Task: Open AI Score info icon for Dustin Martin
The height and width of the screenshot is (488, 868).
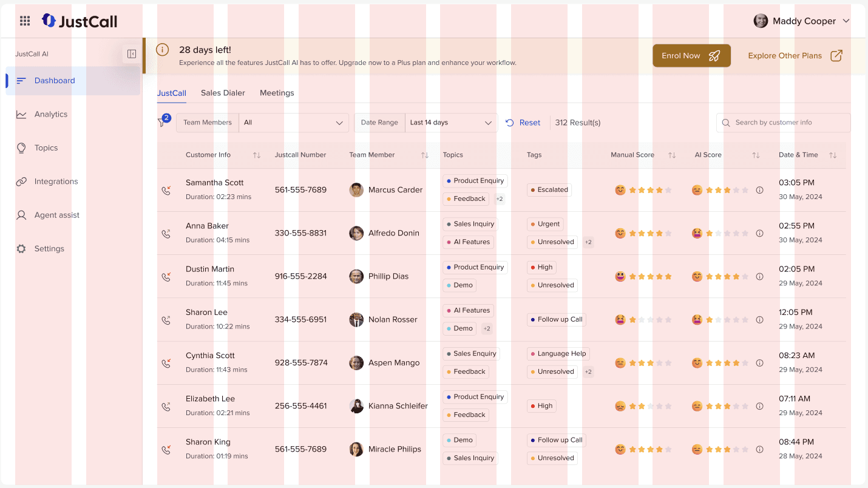Action: 759,276
